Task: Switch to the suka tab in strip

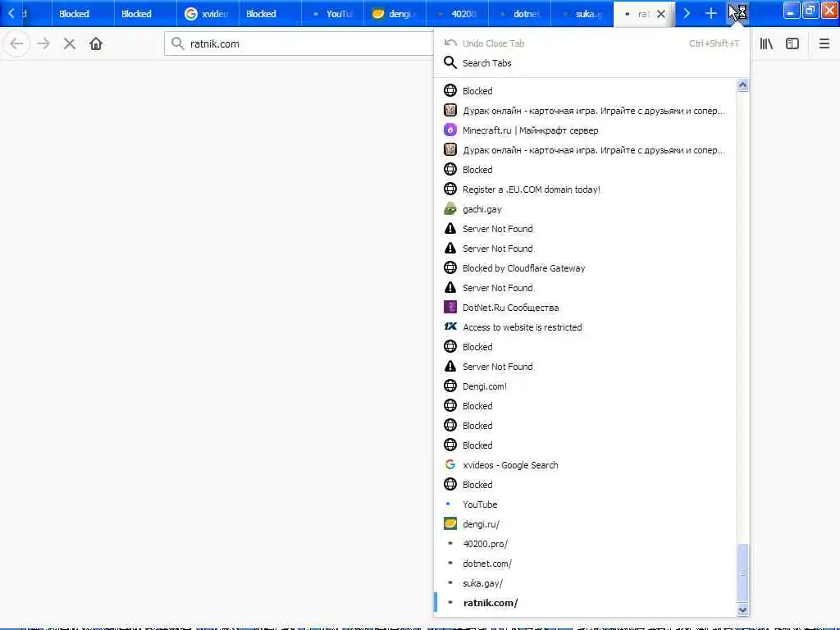Action: [x=582, y=13]
